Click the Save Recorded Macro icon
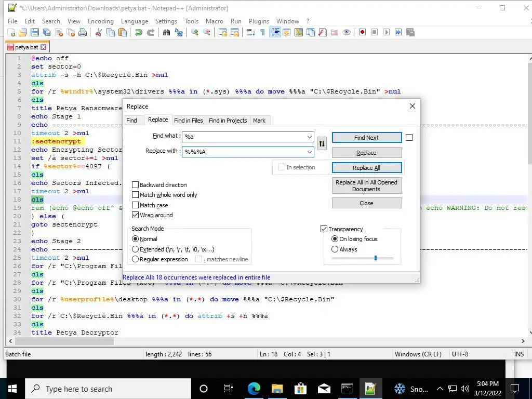 (x=410, y=32)
